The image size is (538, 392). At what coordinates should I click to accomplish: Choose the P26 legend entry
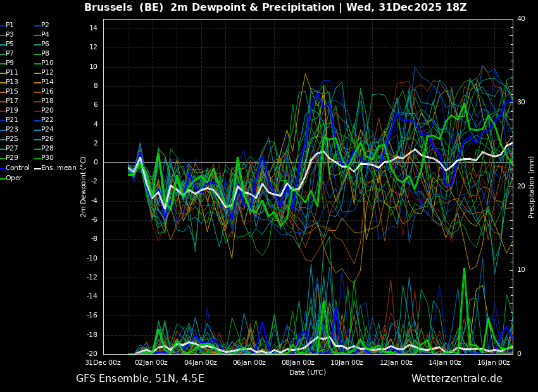[x=44, y=138]
